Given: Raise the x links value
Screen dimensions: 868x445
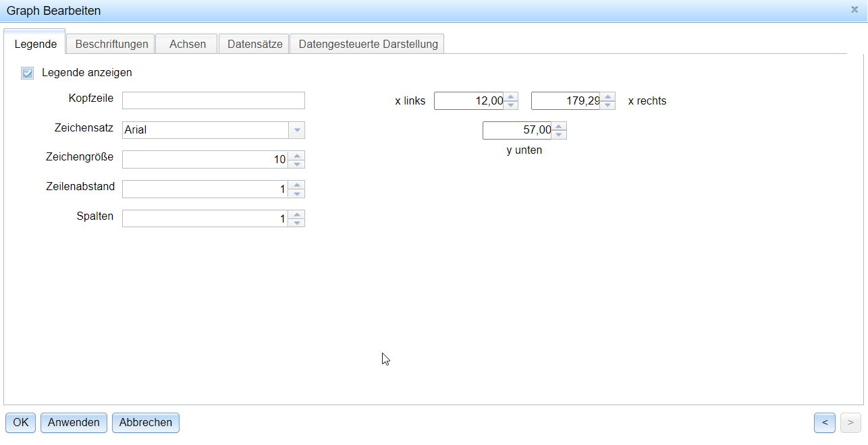Looking at the screenshot, I should click(511, 96).
